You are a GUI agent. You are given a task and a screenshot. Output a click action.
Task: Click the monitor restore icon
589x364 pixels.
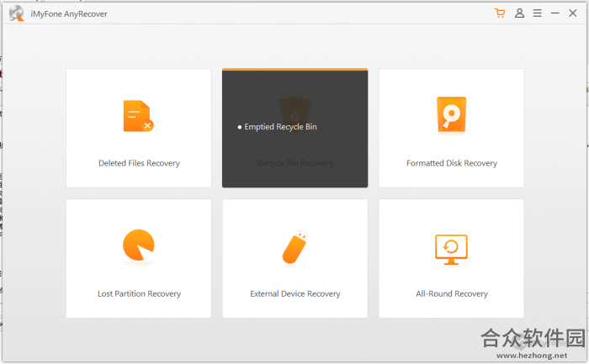(451, 250)
